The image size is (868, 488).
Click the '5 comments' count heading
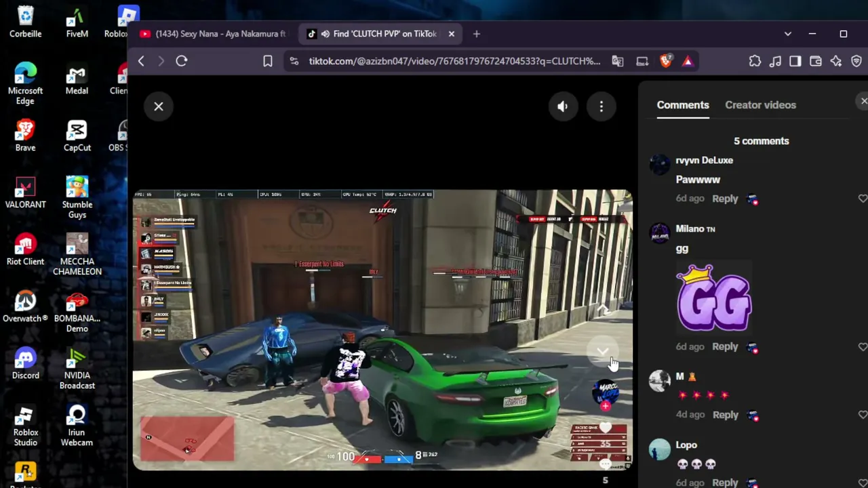(x=761, y=141)
